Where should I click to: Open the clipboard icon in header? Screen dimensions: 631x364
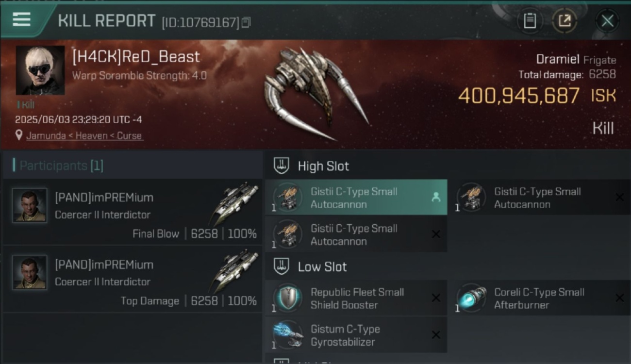click(x=530, y=21)
